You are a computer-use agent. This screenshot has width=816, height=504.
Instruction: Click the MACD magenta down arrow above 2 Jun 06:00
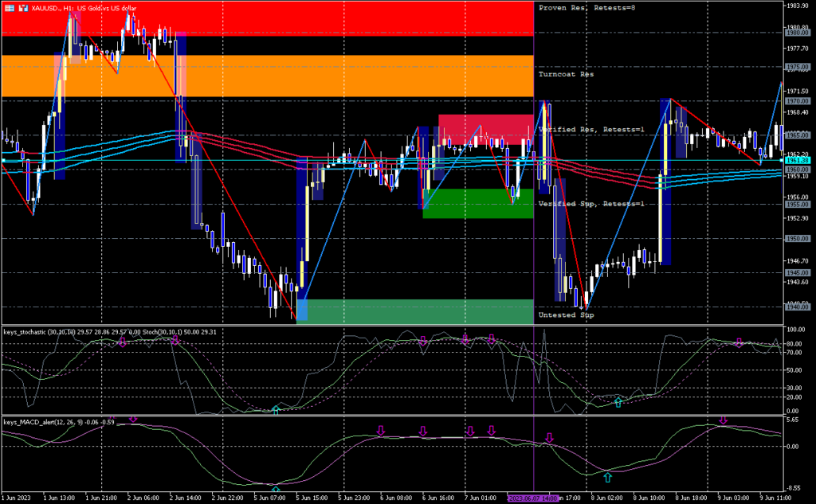(x=133, y=419)
